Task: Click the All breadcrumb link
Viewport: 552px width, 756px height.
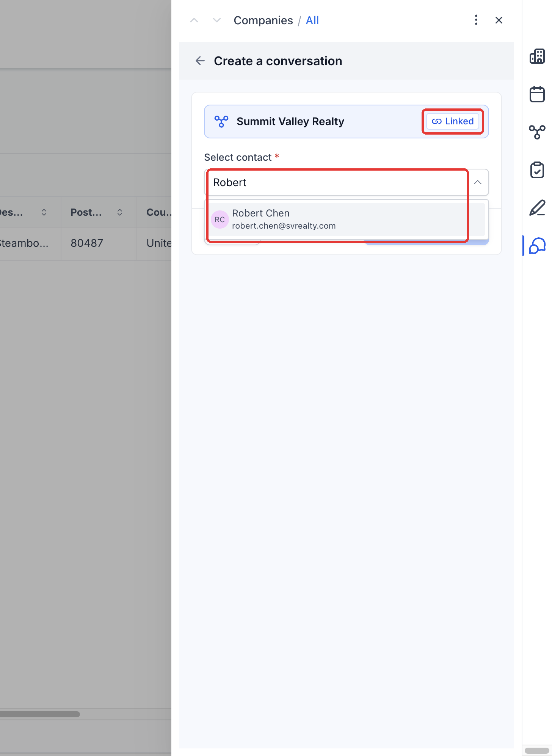Action: [312, 20]
